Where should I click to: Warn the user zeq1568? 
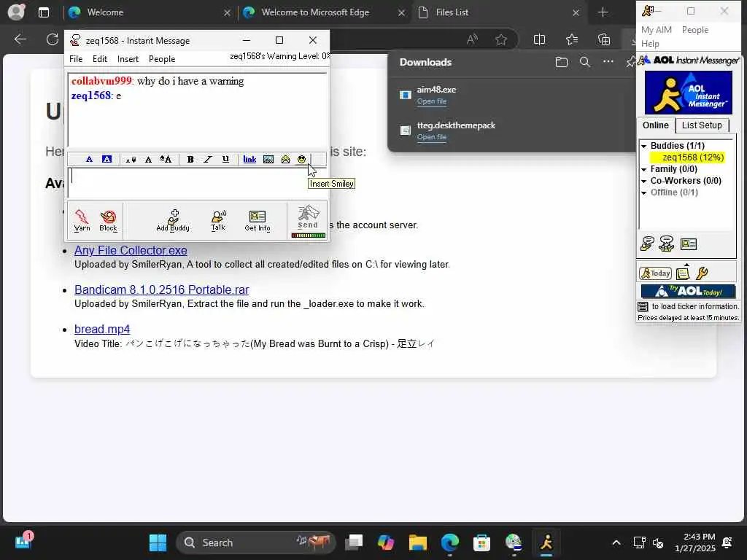[82, 220]
